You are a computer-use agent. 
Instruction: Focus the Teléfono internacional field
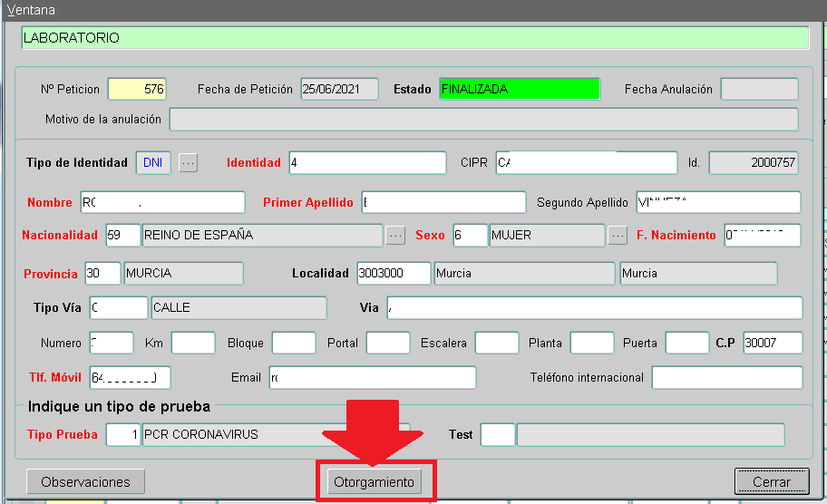pyautogui.click(x=726, y=378)
